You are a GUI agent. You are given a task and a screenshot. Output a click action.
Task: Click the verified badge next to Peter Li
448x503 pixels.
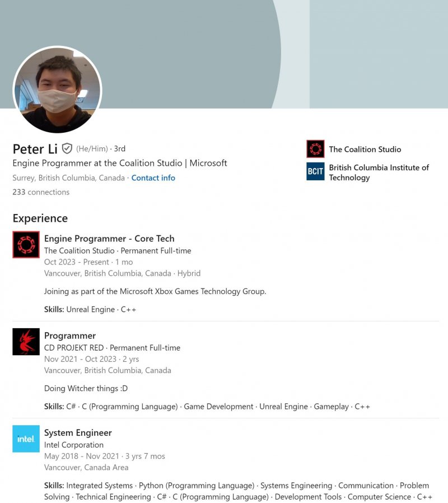pyautogui.click(x=67, y=148)
